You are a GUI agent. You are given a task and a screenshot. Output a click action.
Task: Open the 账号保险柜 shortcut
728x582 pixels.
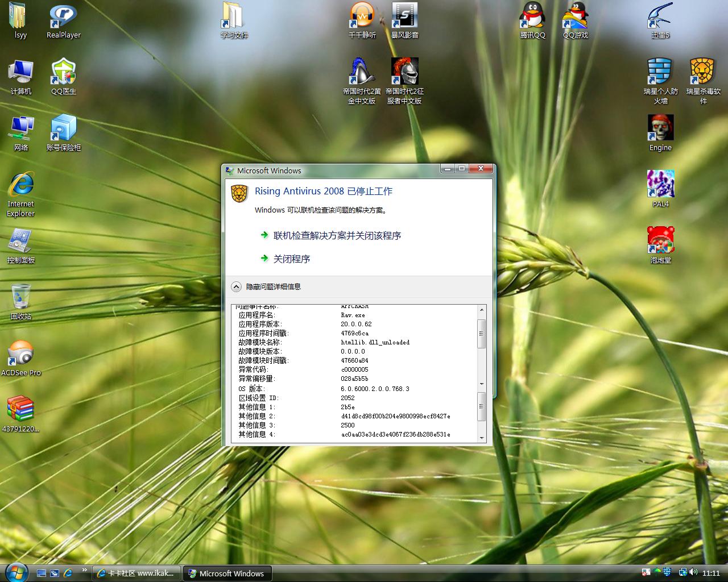pyautogui.click(x=63, y=133)
